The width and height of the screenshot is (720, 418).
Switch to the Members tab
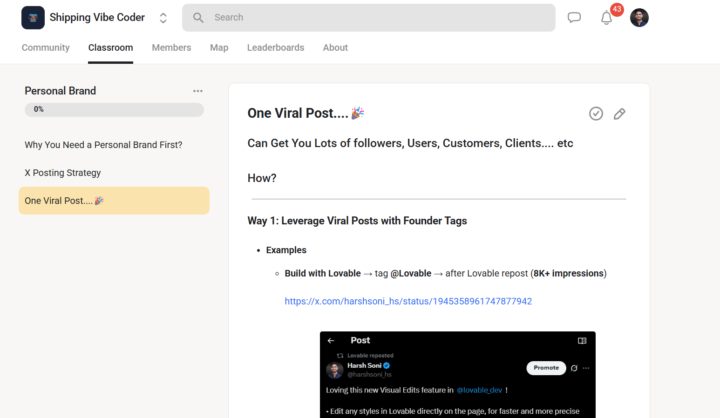click(x=171, y=48)
